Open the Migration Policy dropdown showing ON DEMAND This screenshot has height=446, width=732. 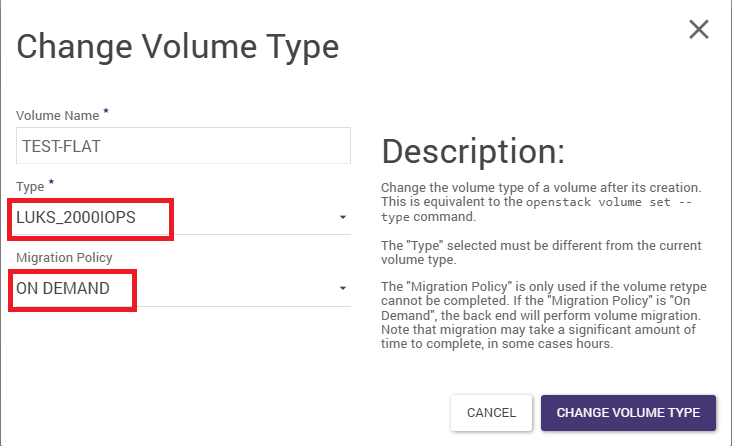(170, 289)
